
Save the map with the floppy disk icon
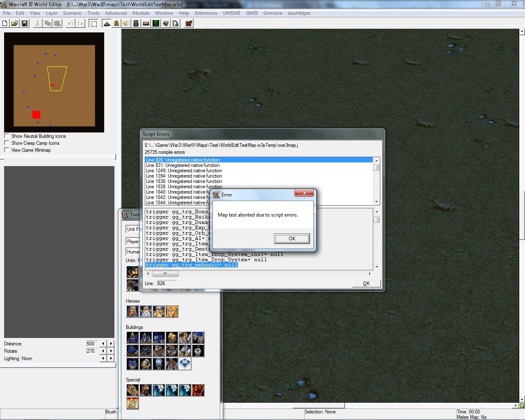tap(25, 23)
